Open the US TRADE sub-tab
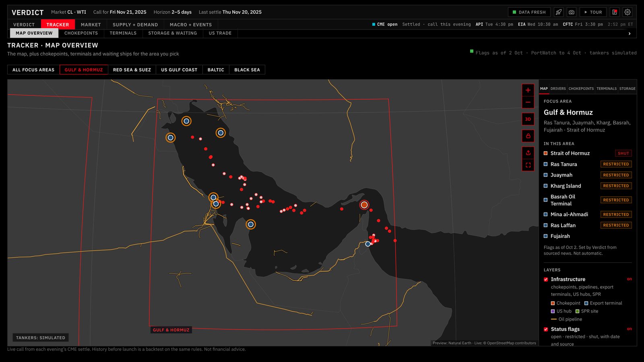 [x=220, y=33]
